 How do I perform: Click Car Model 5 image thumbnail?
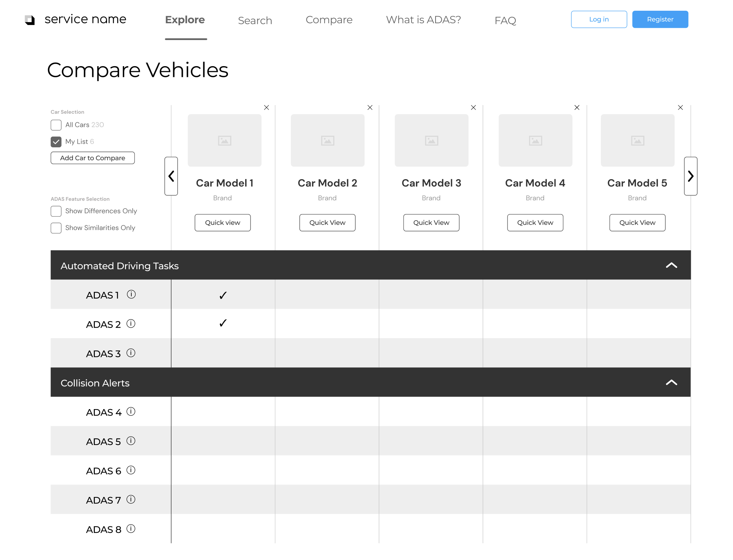pos(637,140)
